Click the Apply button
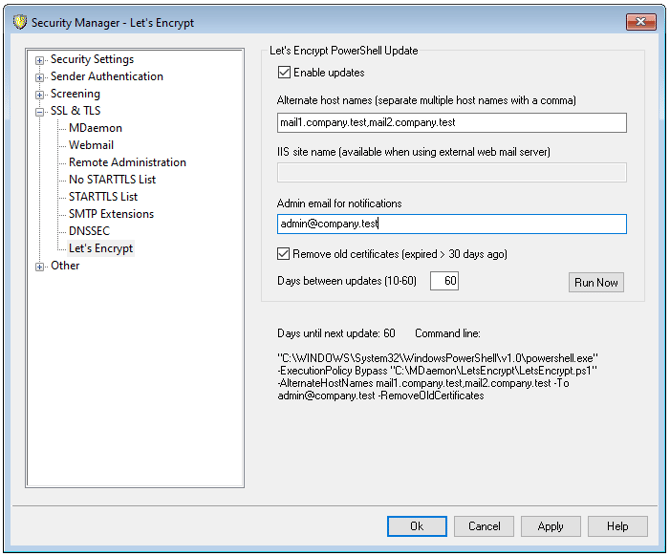Image resolution: width=670 pixels, height=556 pixels. 551,526
